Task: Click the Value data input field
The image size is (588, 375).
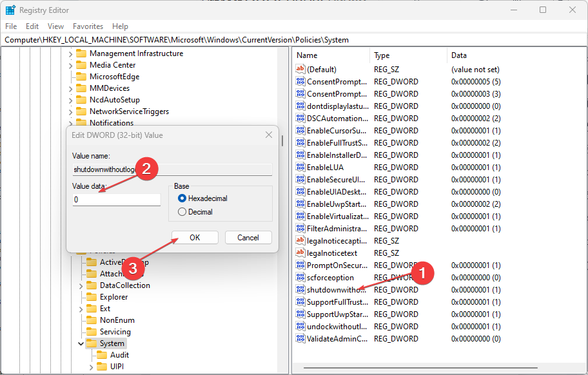Action: [117, 200]
